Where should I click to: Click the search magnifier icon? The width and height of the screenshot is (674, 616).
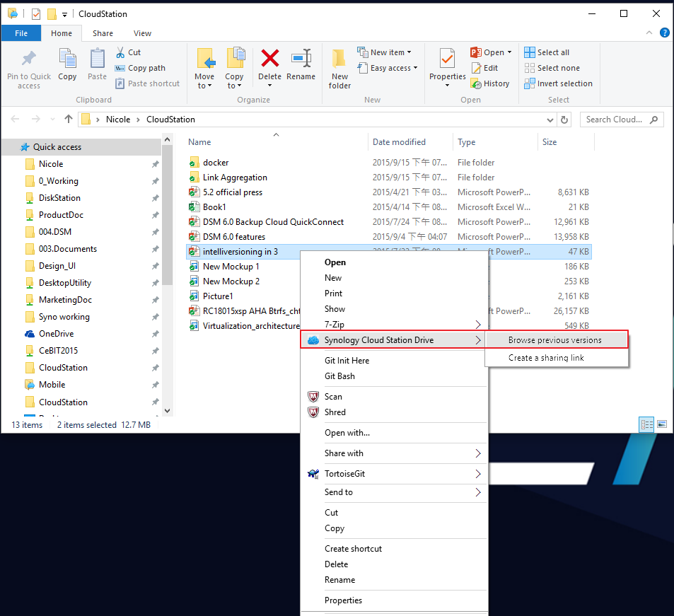click(653, 120)
